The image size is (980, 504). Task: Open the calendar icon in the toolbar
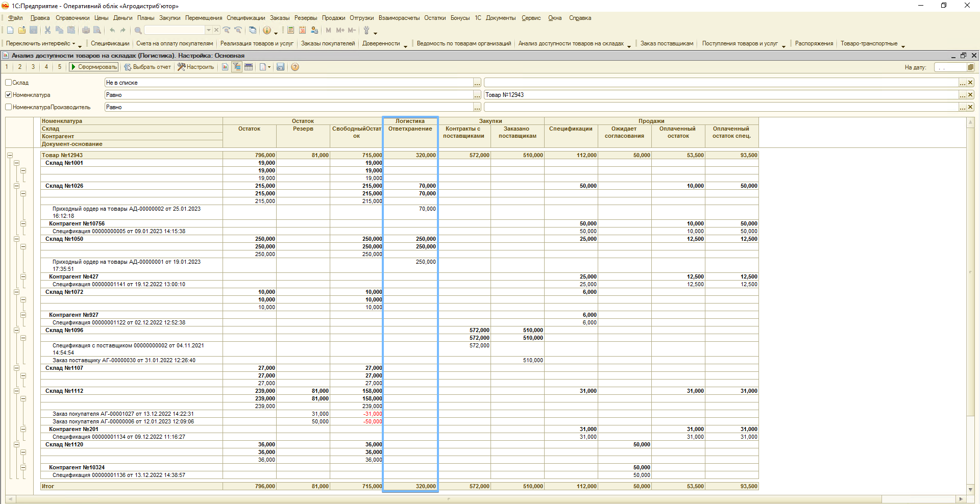coord(302,30)
